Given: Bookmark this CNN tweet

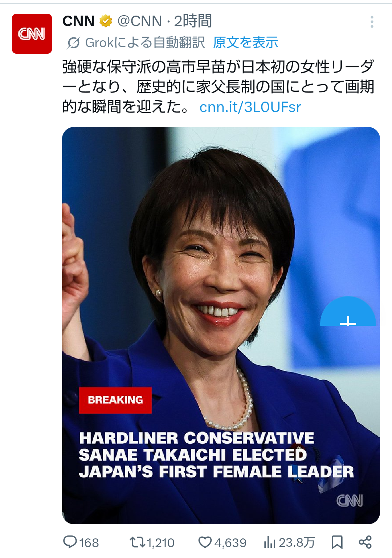Looking at the screenshot, I should [337, 542].
